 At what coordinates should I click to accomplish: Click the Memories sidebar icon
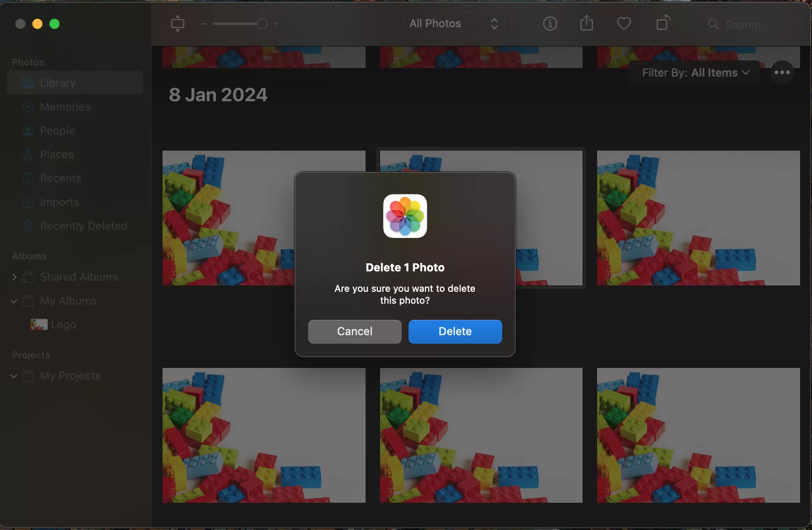(x=28, y=107)
